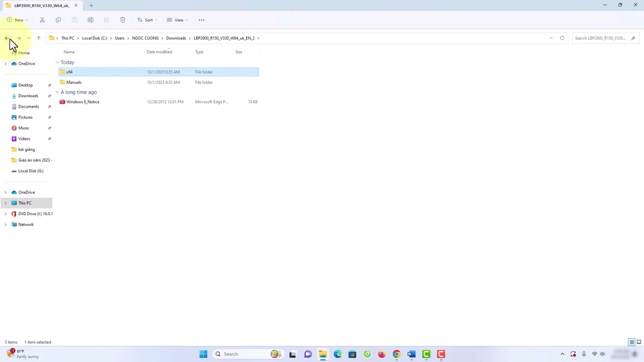
Task: Go forward with the right arrow
Action: (19, 38)
